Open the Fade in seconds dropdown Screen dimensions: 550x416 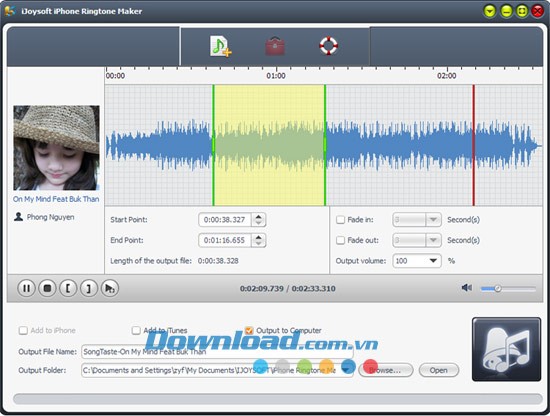coord(433,220)
